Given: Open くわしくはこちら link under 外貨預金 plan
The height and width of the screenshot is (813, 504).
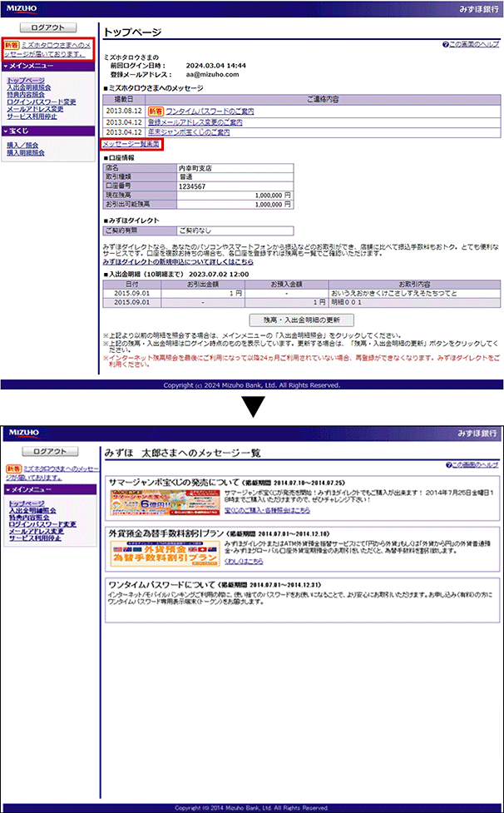Looking at the screenshot, I should [x=244, y=562].
